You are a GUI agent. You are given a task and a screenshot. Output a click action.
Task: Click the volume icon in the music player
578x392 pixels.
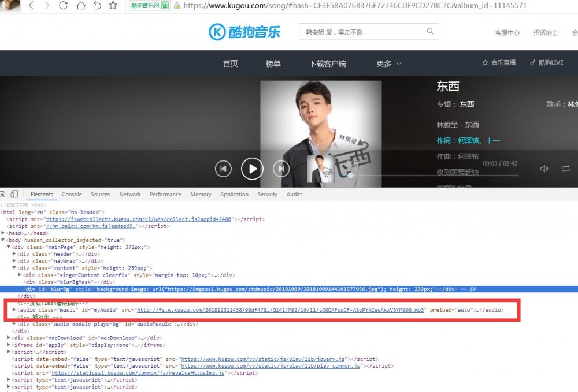click(x=543, y=168)
